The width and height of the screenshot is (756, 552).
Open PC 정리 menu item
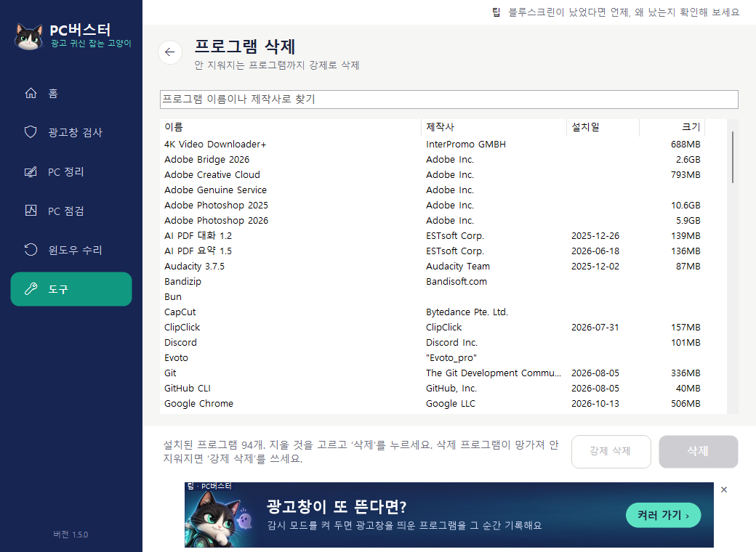point(71,171)
